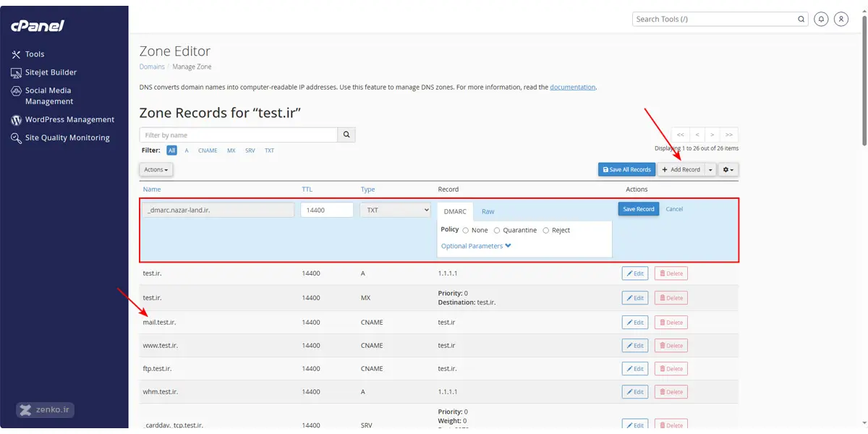The height and width of the screenshot is (434, 868).
Task: Filter records by CNAME
Action: point(208,150)
